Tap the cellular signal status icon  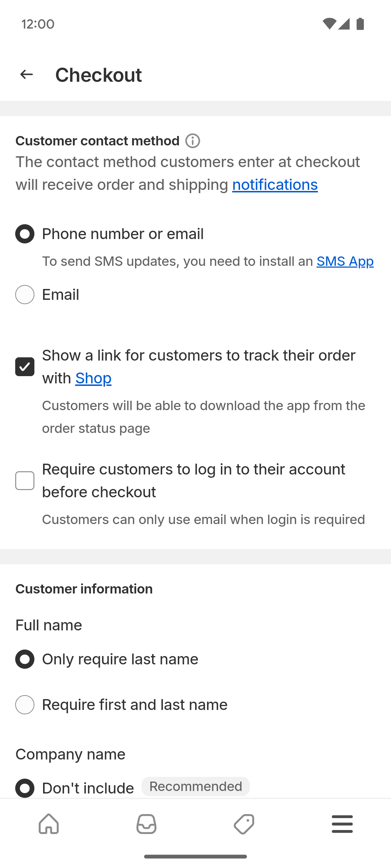click(x=344, y=24)
